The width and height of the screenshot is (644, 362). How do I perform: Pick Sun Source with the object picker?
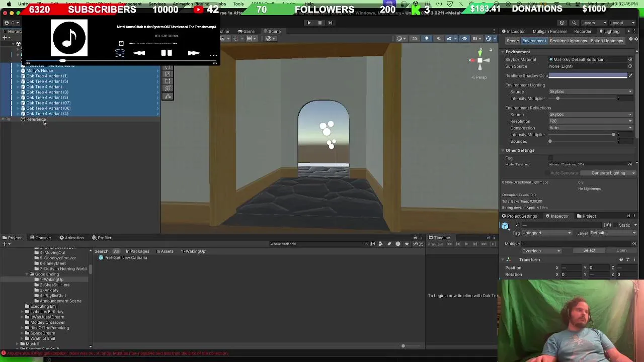[630, 66]
